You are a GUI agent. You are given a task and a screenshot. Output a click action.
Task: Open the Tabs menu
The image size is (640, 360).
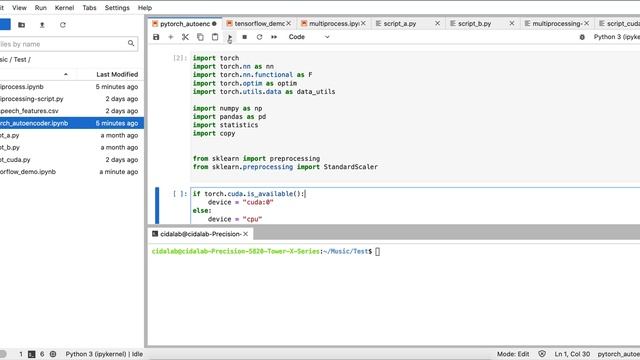click(89, 8)
